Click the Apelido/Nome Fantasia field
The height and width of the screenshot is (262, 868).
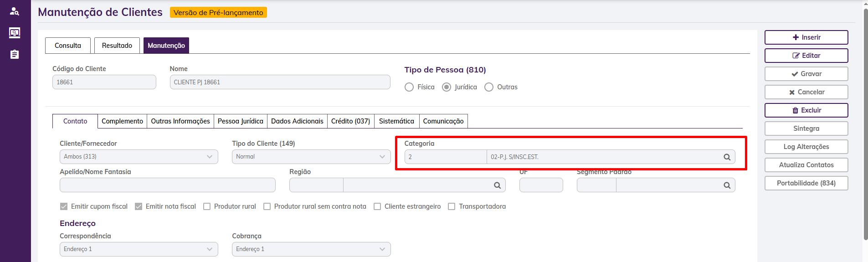[168, 185]
